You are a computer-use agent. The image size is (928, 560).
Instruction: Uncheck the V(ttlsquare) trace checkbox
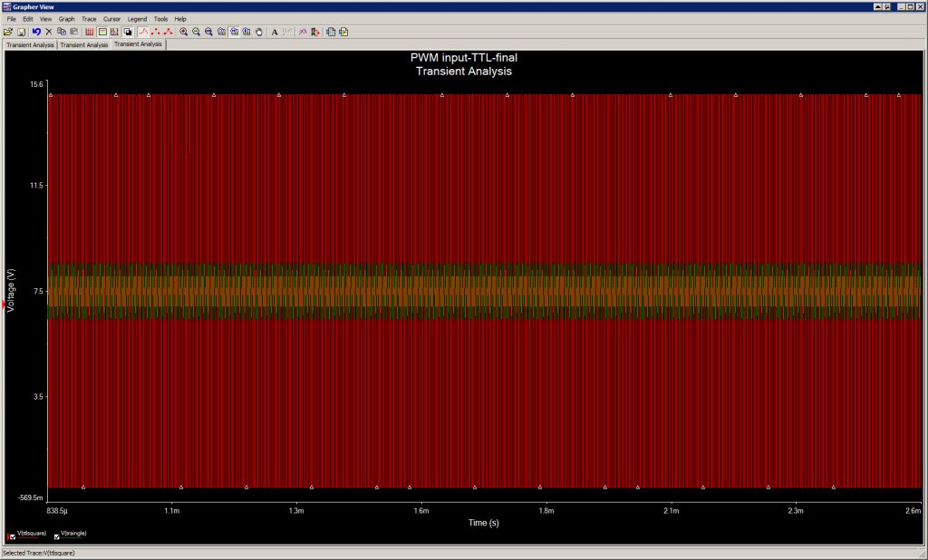13,537
